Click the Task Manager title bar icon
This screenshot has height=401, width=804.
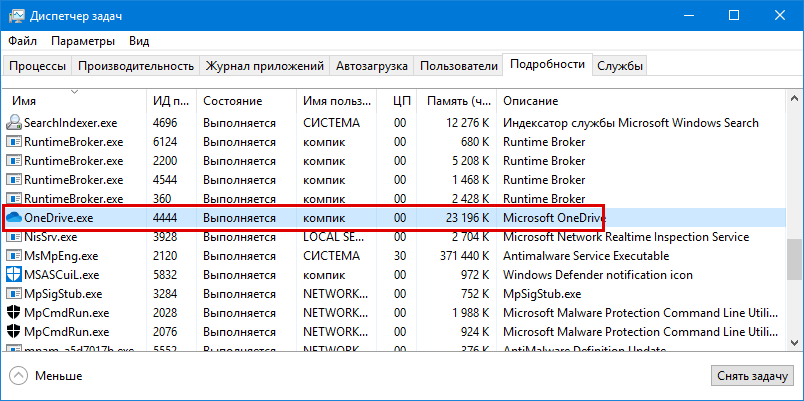15,15
